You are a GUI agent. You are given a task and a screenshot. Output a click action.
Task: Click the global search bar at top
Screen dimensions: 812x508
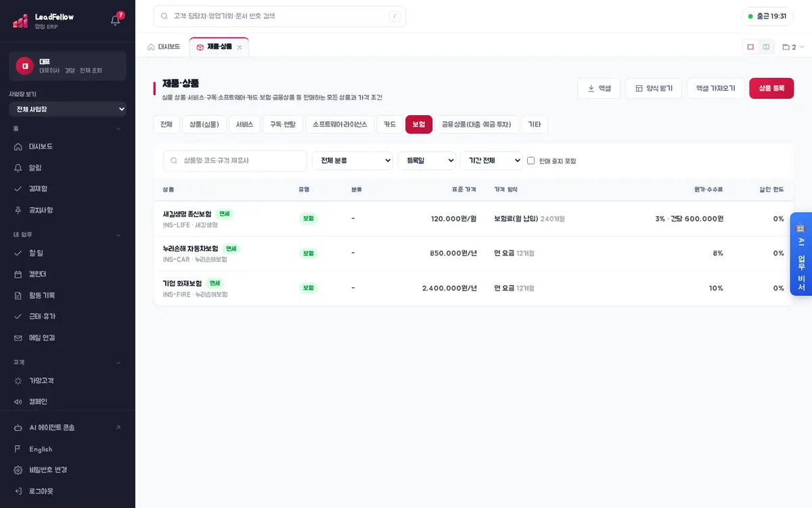(279, 16)
